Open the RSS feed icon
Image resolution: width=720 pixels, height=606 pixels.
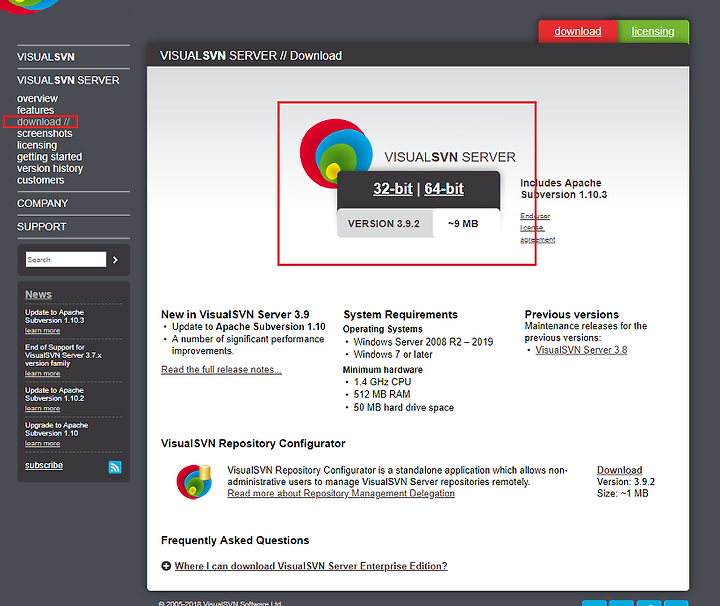(x=115, y=467)
